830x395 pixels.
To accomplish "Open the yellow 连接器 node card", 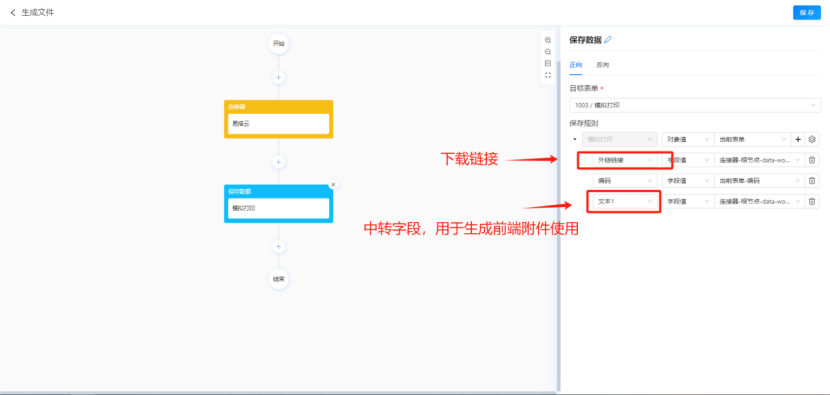I will click(278, 119).
